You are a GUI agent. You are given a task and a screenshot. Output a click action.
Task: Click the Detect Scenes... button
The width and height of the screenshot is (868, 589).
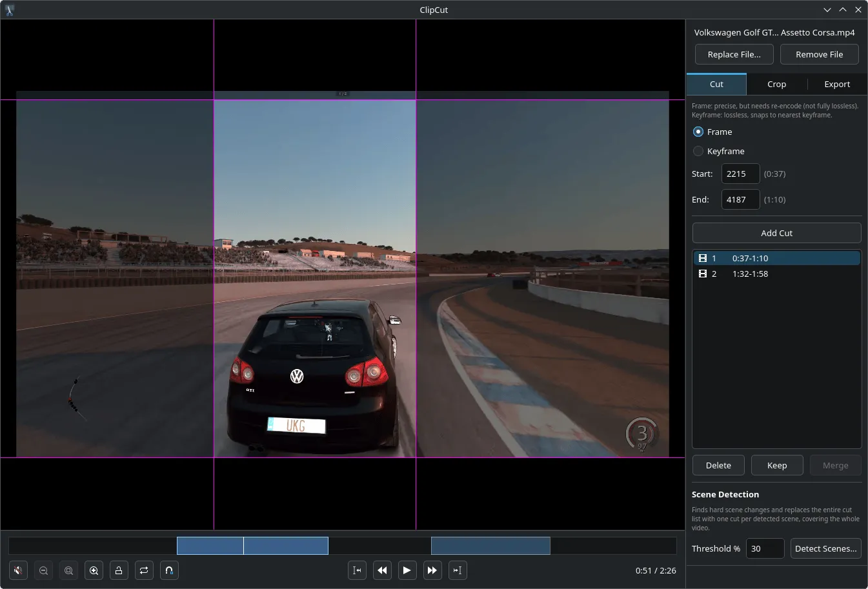pyautogui.click(x=826, y=548)
